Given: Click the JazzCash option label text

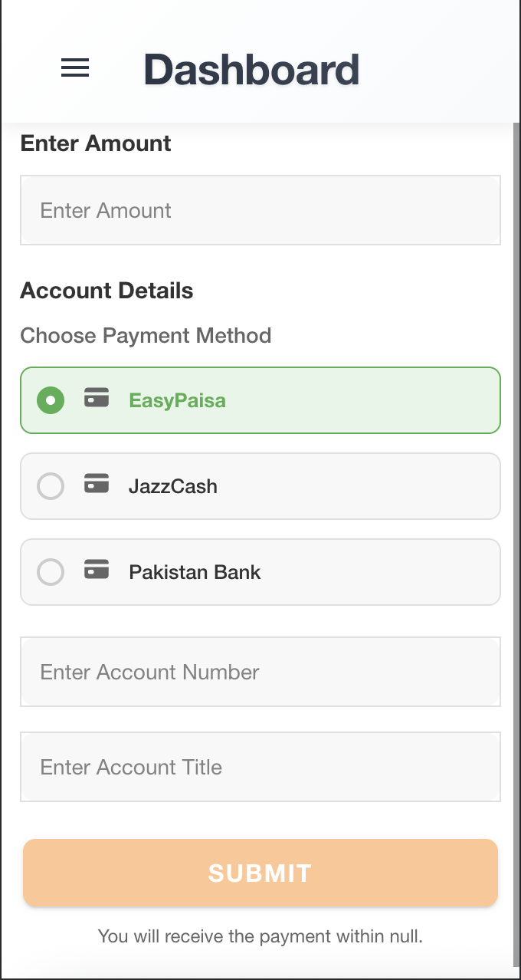Looking at the screenshot, I should point(173,486).
